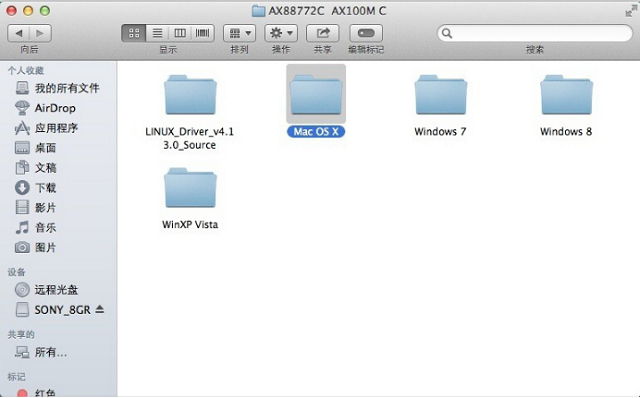The height and width of the screenshot is (398, 640).
Task: Click the edit tags (编辑标记) button
Action: point(366,33)
